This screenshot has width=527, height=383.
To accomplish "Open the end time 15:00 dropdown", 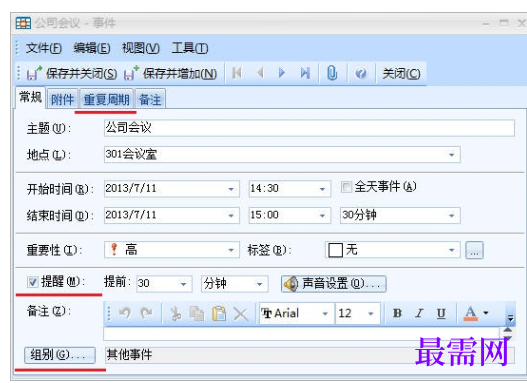I will 322,215.
